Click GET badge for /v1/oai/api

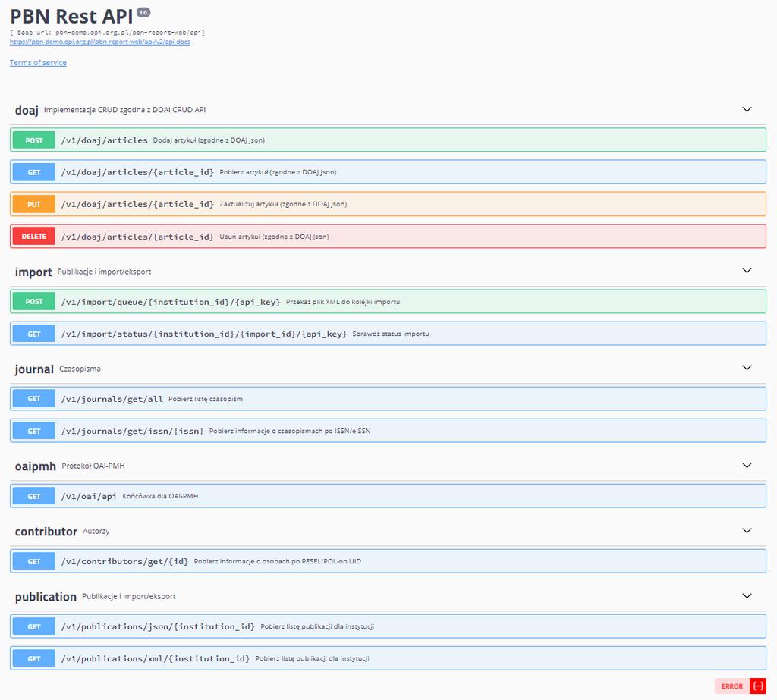[33, 497]
